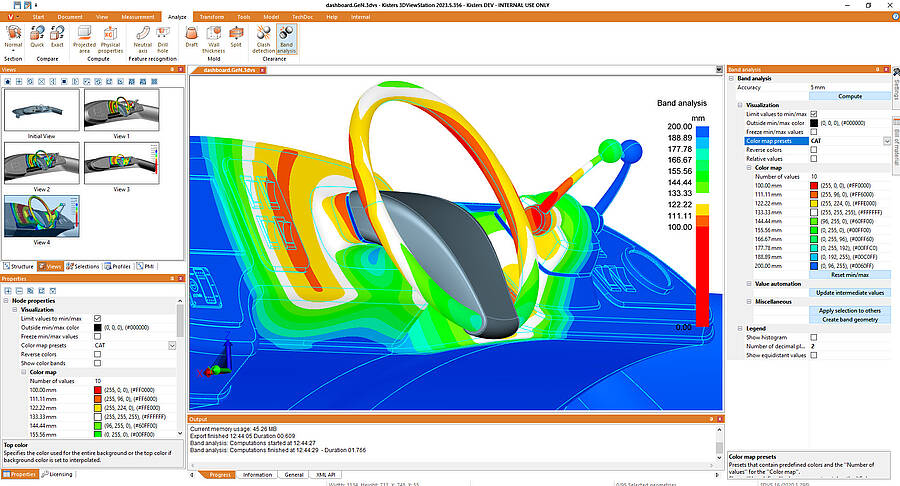Open Physical properties compute tool
Viewport: 900px width, 486px height.
[x=110, y=39]
